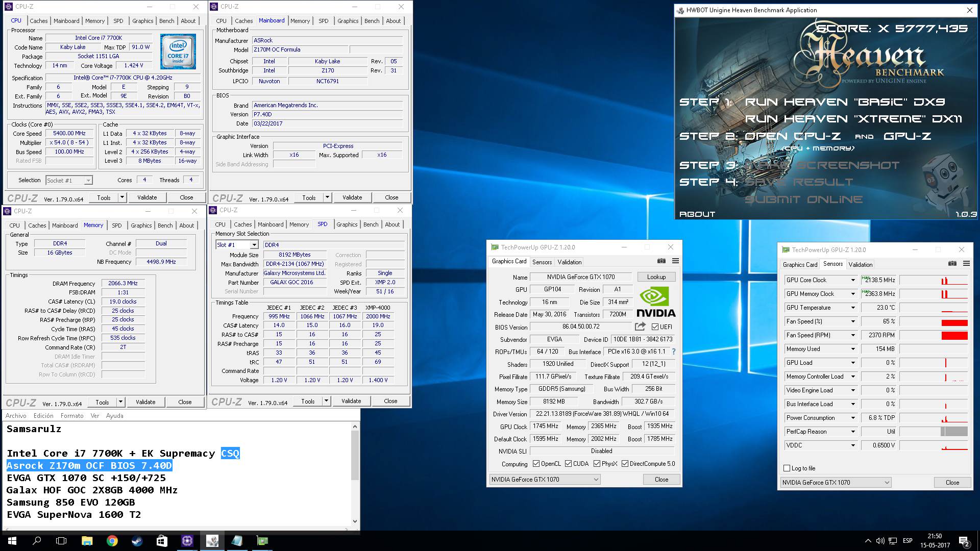Open GPU Core Clock sensor dropdown

pyautogui.click(x=852, y=280)
